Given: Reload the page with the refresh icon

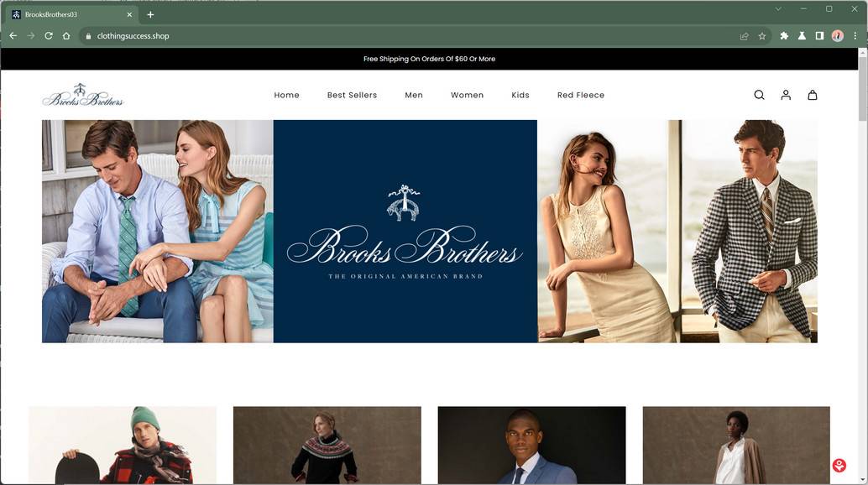Looking at the screenshot, I should tap(48, 36).
